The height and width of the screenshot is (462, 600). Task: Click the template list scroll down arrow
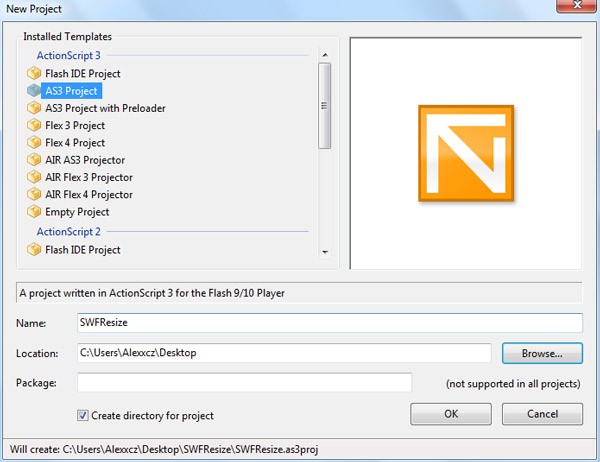coord(325,252)
